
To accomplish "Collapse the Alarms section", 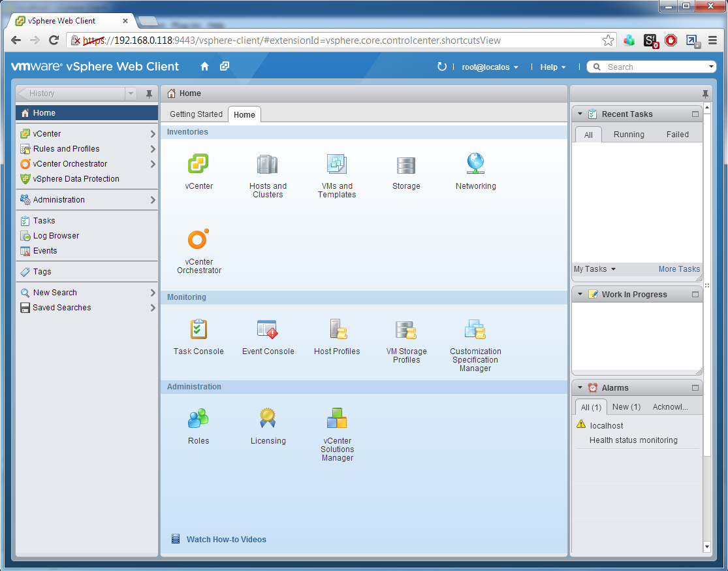I will pos(580,387).
